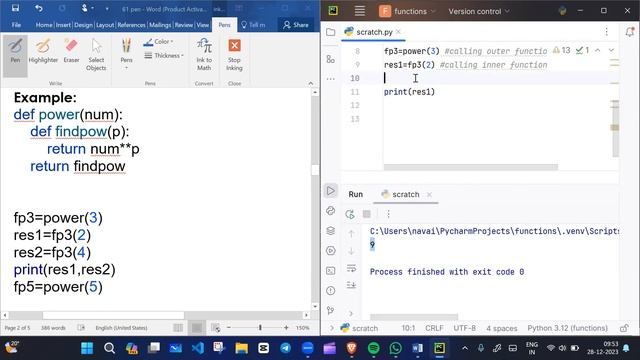Click Word's horizontal scrollbar thumb
640x360 pixels.
[113, 315]
